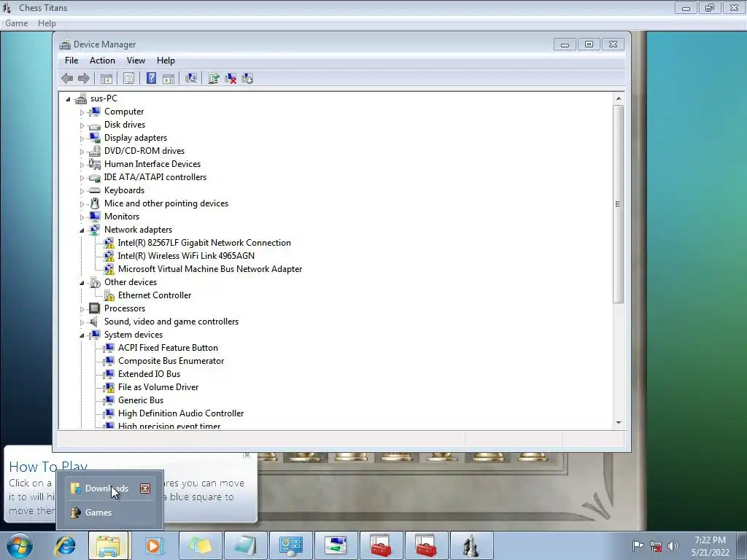The width and height of the screenshot is (747, 560).
Task: Expand the Processors category
Action: coord(82,309)
